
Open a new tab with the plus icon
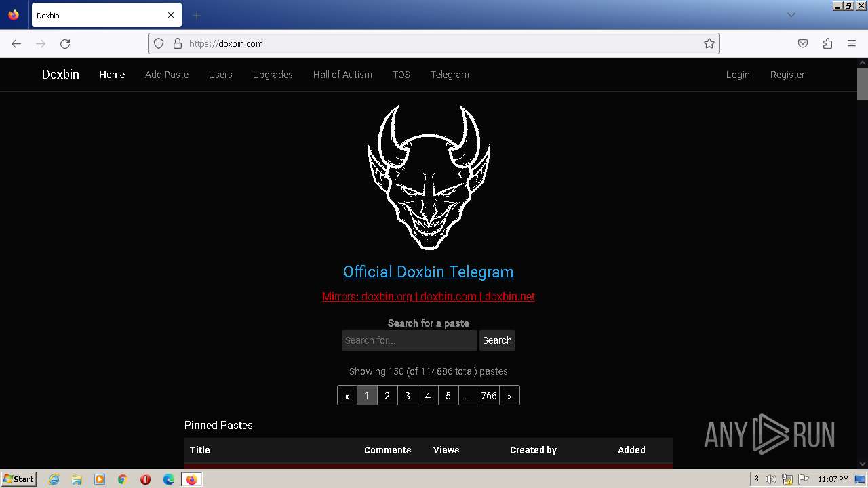[196, 15]
